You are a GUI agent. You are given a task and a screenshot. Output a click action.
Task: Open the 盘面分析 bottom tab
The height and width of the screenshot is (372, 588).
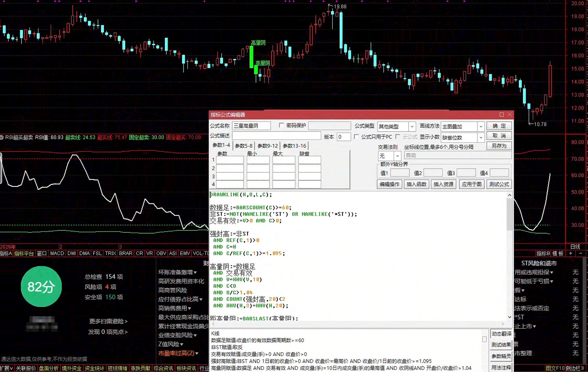[49, 368]
